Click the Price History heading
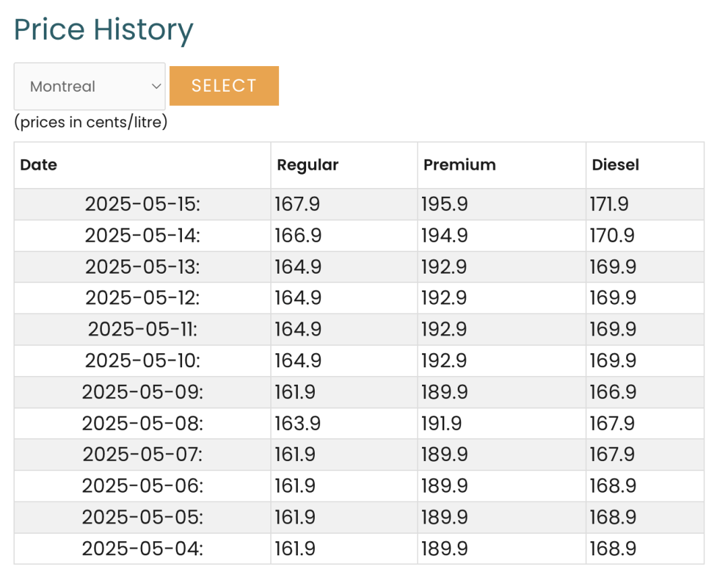The height and width of the screenshot is (583, 728). point(104,30)
